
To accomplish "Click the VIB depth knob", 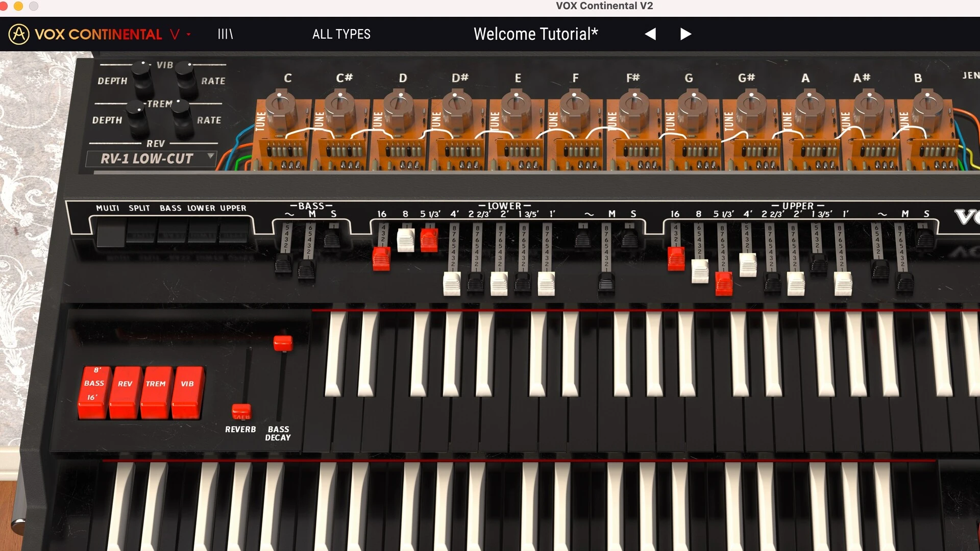I will 142,79.
